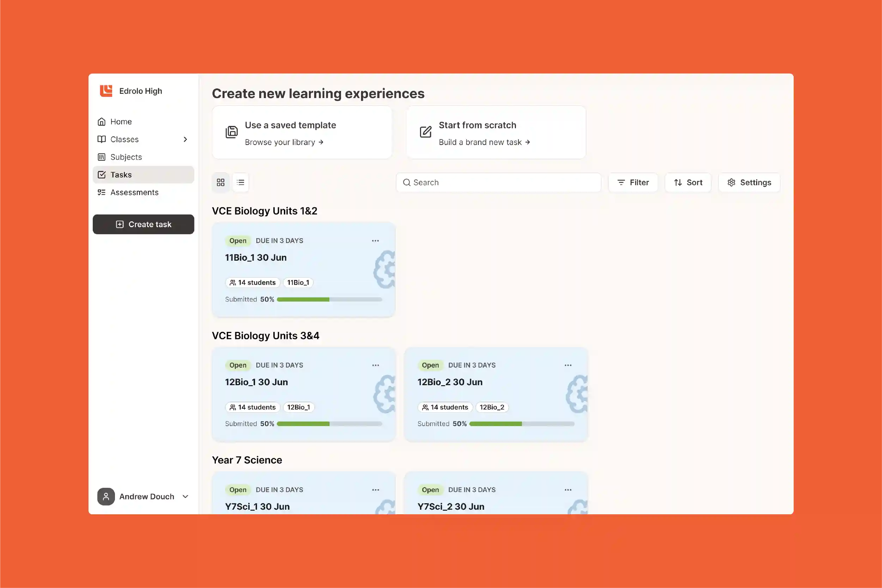
Task: Click the 12Bio_1 class tag
Action: point(298,407)
